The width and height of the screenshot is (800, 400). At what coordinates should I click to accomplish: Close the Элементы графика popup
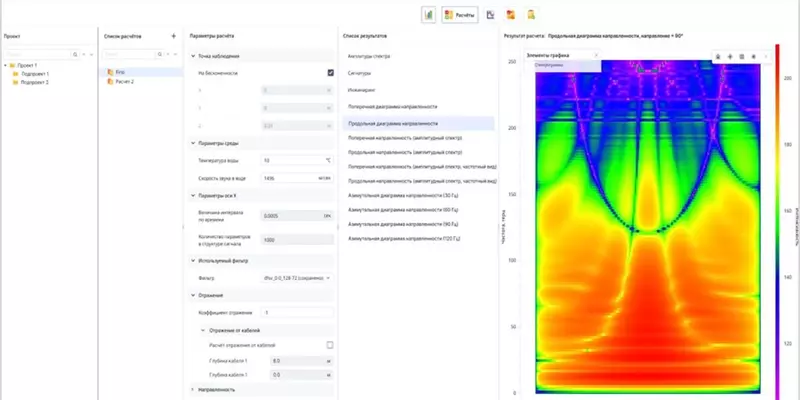tap(596, 54)
